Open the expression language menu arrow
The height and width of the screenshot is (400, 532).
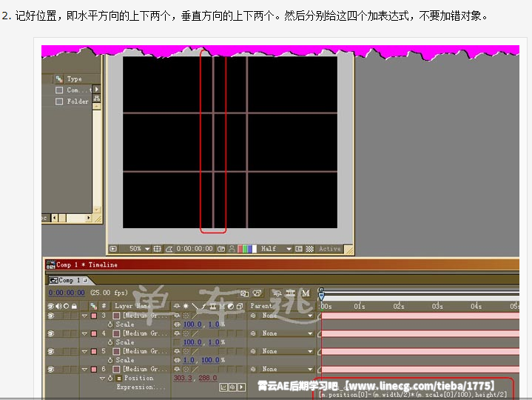pos(241,387)
